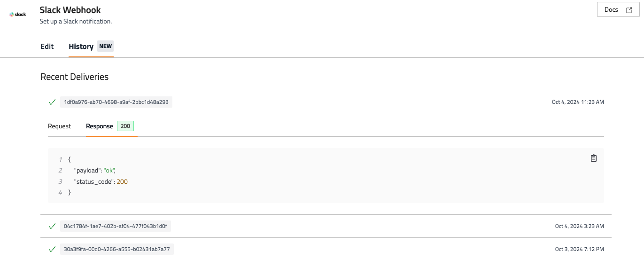This screenshot has height=267, width=644.
Task: Select the History tab
Action: coord(81,47)
